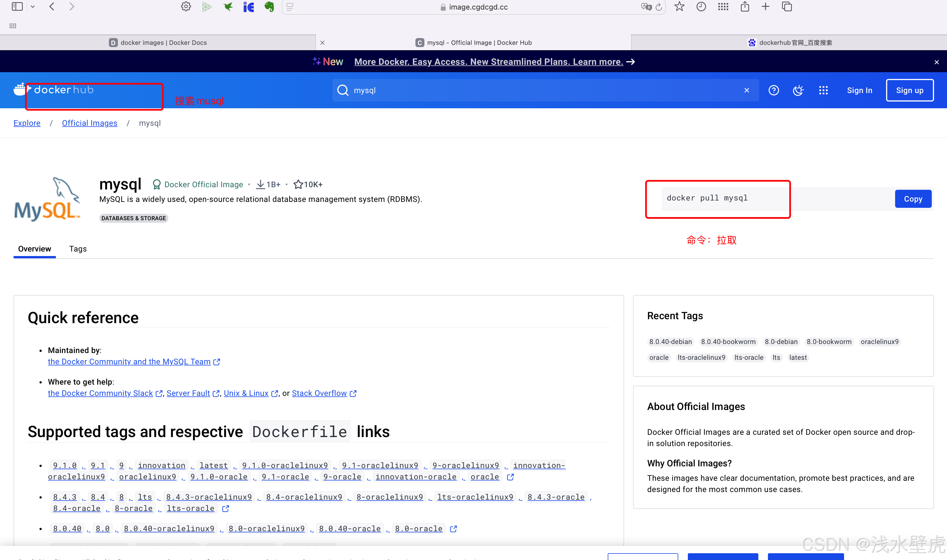Open sidebar dropdown chevron
Image resolution: width=947 pixels, height=560 pixels.
pos(33,7)
